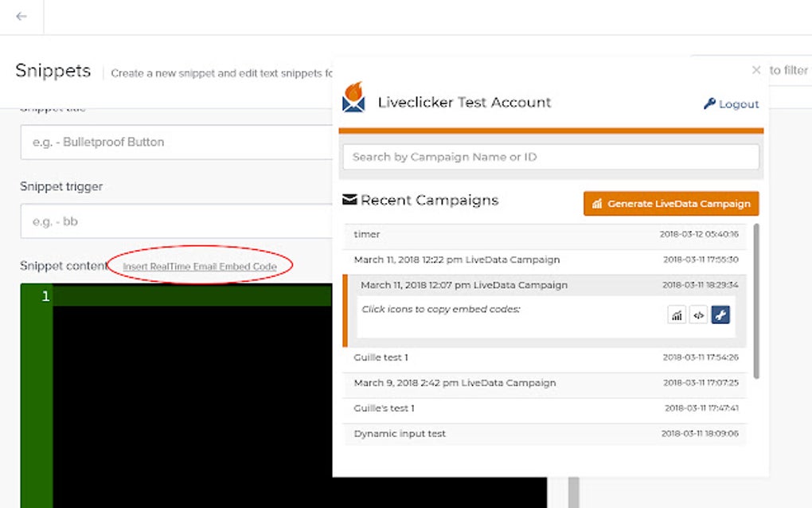
Task: Click the chart icon on Generate LiveData Campaign button
Action: tap(598, 203)
